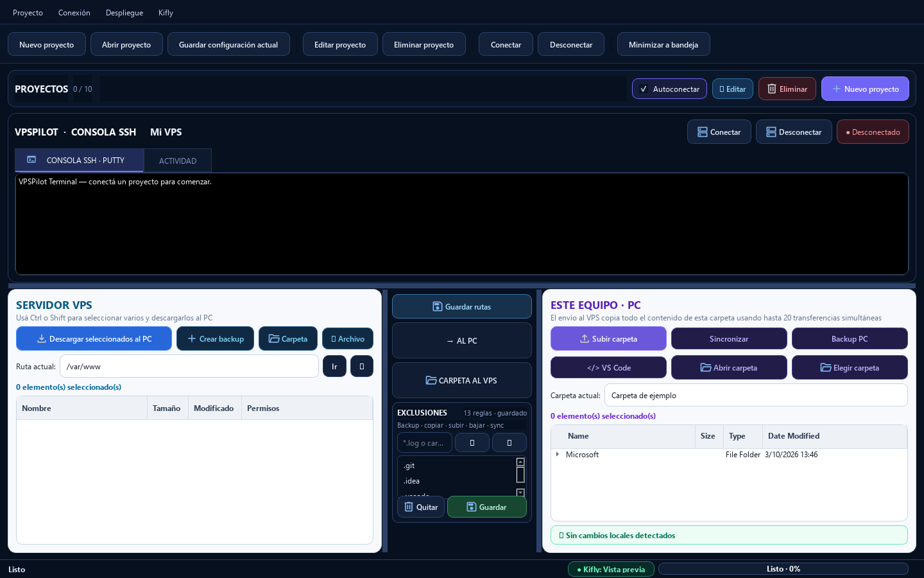The image size is (924, 578).
Task: Click the purple plus Nuevo proyecto button
Action: pos(865,89)
